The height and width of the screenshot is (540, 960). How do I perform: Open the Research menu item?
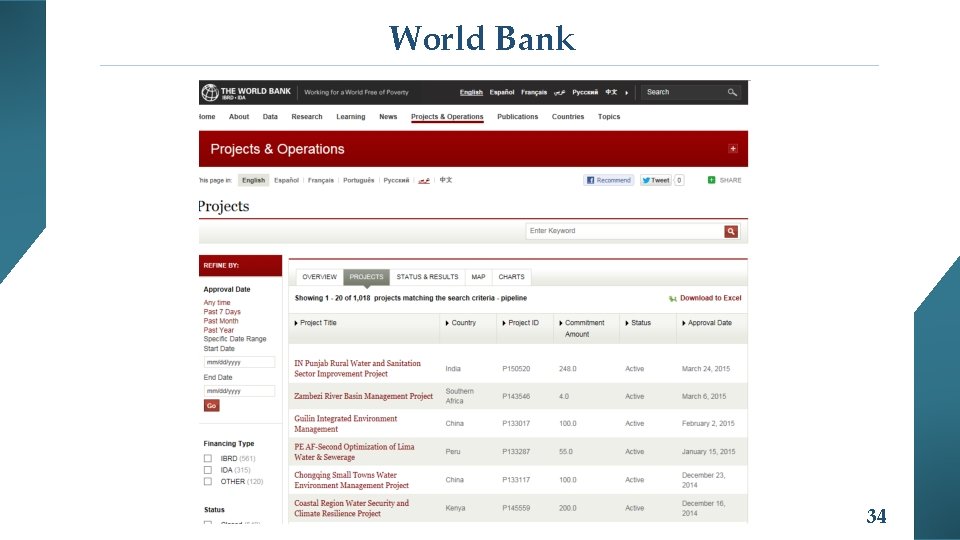[307, 117]
